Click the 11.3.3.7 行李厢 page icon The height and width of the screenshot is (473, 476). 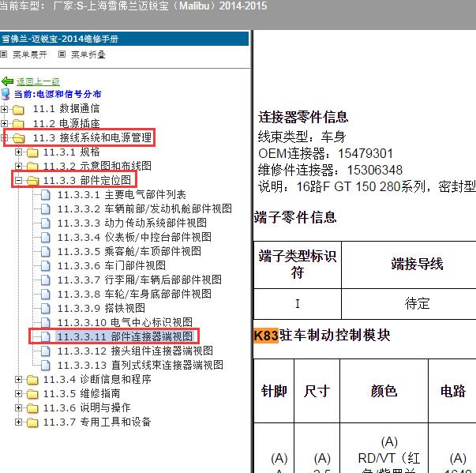tap(46, 280)
